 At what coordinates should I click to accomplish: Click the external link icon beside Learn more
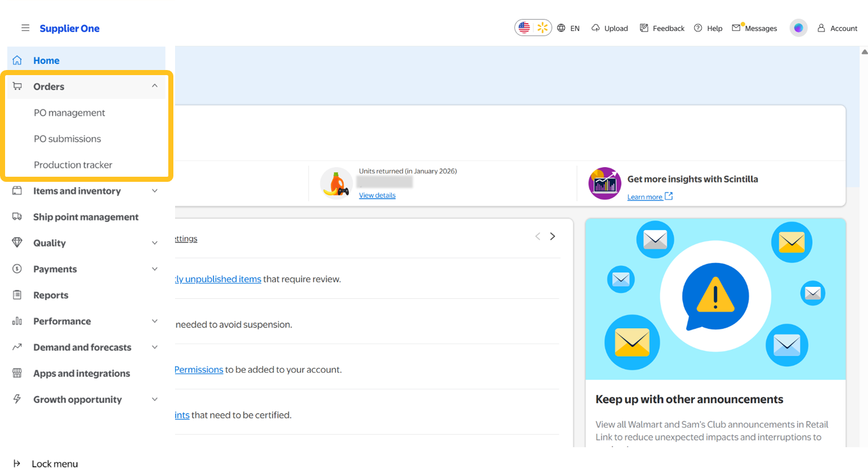pyautogui.click(x=669, y=196)
